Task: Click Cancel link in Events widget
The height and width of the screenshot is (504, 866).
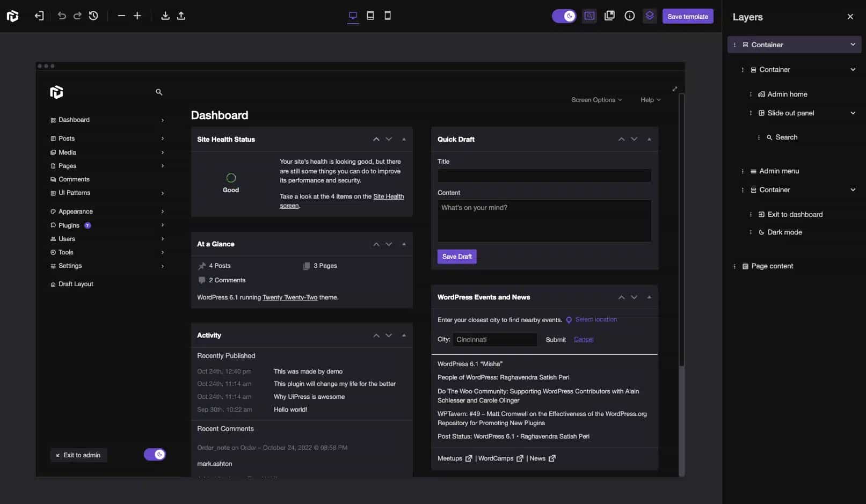Action: [584, 339]
